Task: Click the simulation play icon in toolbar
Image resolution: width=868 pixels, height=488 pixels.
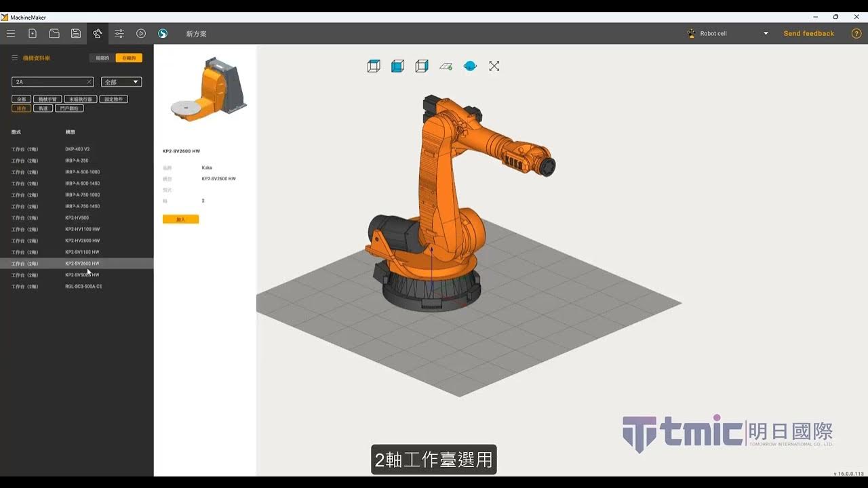Action: click(141, 33)
